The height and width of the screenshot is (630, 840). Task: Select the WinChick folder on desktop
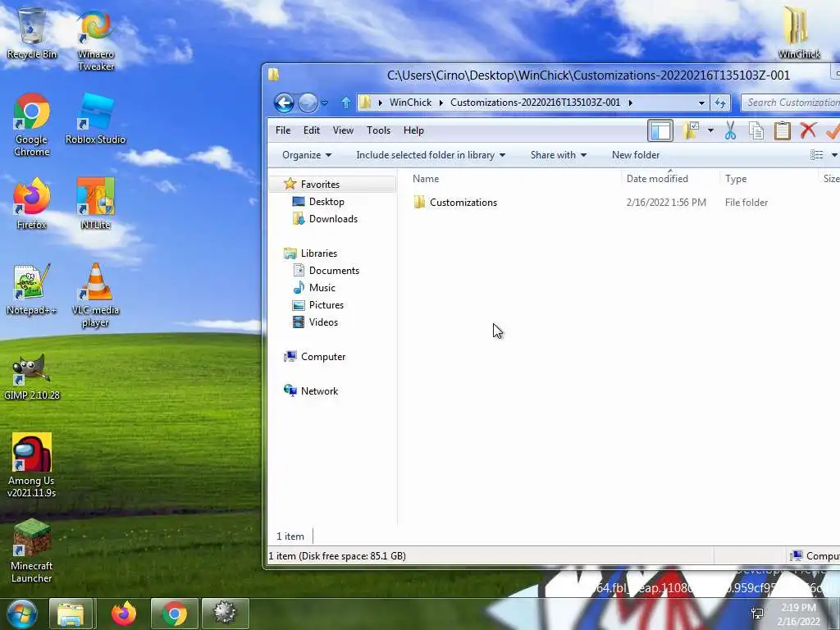click(798, 32)
